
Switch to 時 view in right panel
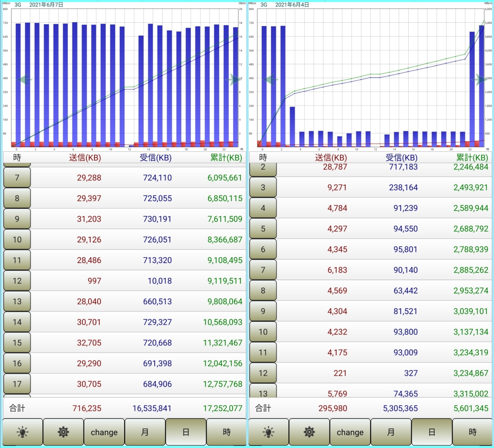click(472, 432)
